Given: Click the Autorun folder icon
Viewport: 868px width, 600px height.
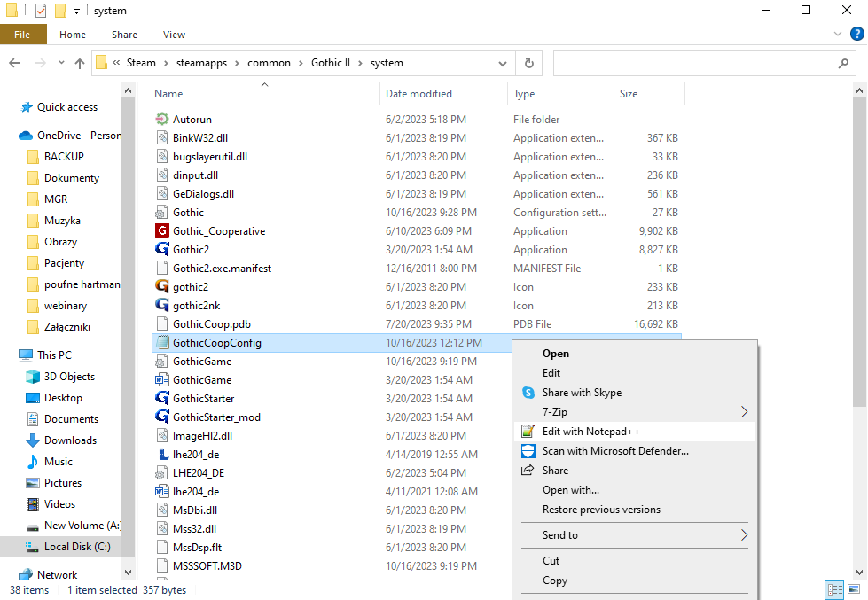Looking at the screenshot, I should pos(161,119).
